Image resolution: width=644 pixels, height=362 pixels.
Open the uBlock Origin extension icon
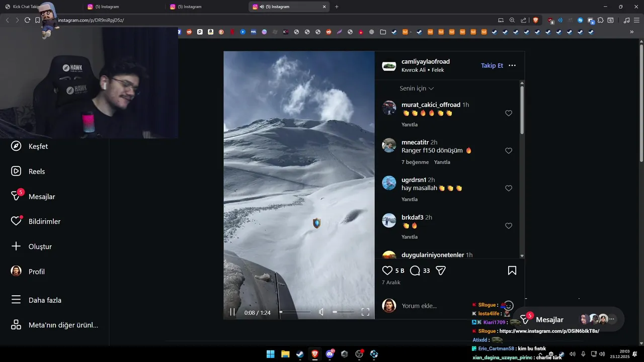[x=551, y=20]
